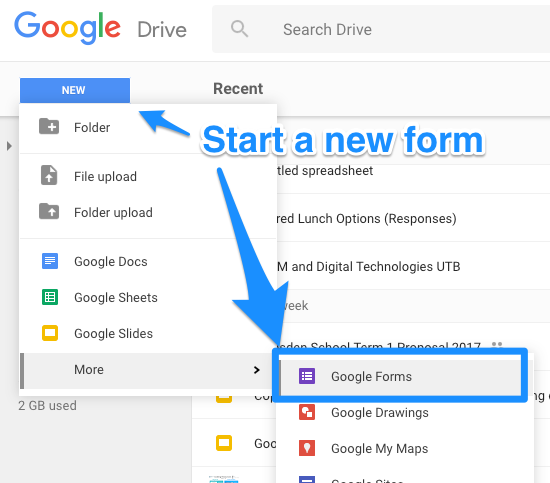Click the yellow Google Slides icon
This screenshot has height=483, width=550.
pyautogui.click(x=50, y=333)
